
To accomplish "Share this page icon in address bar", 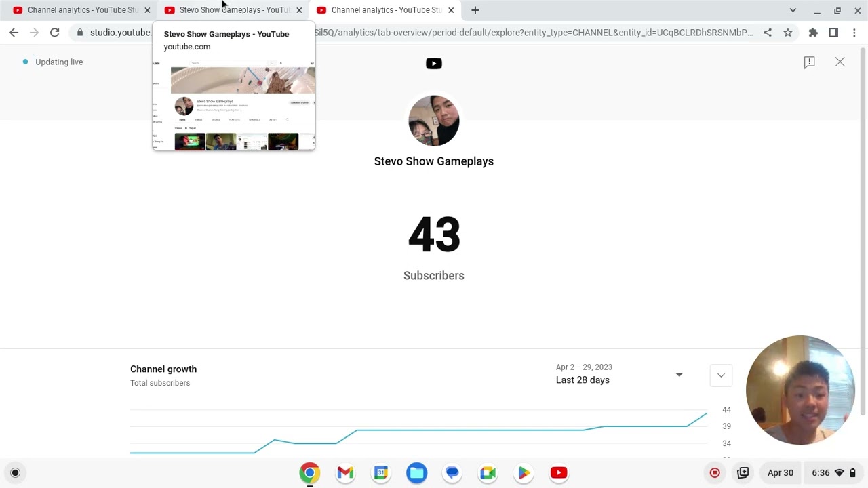I will click(768, 33).
